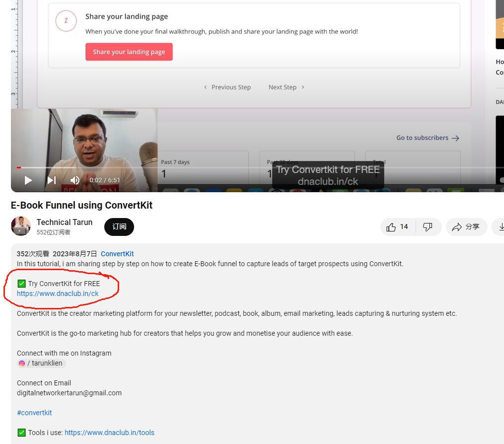Dislike the video with thumbs down
The image size is (504, 444).
428,227
